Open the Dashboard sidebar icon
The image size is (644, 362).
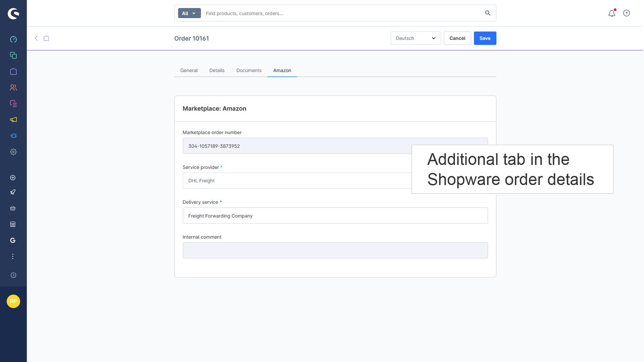(x=13, y=40)
